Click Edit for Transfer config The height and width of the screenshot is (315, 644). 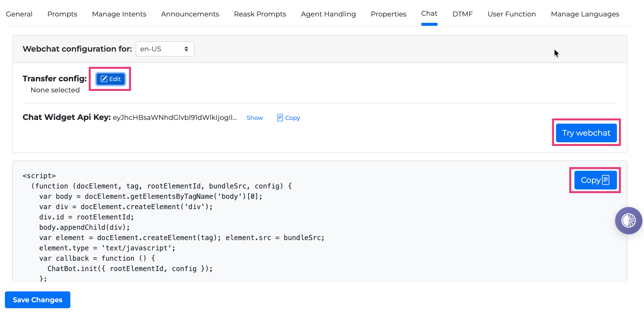pyautogui.click(x=111, y=79)
